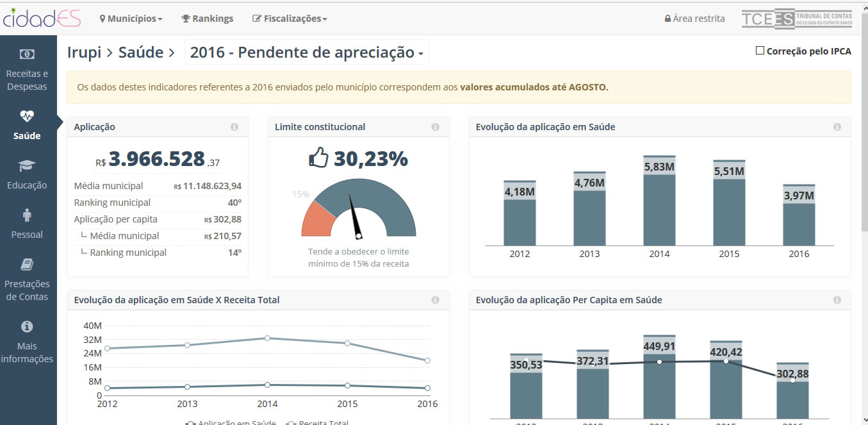Select the Saúde sidebar icon

point(28,125)
